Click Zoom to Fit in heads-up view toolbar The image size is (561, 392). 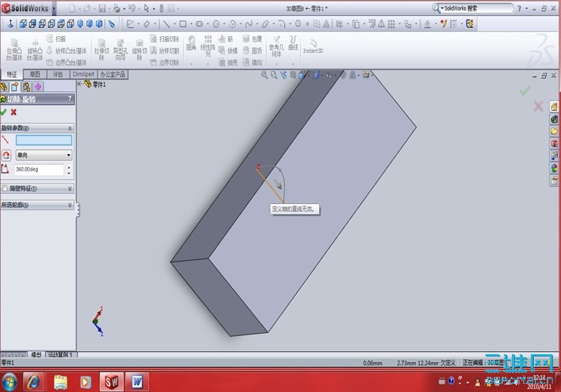pyautogui.click(x=264, y=75)
